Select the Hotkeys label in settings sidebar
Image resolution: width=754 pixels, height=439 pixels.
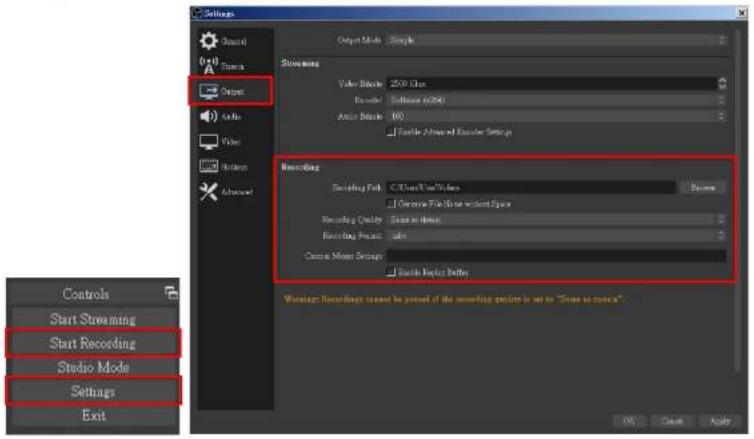[x=235, y=166]
